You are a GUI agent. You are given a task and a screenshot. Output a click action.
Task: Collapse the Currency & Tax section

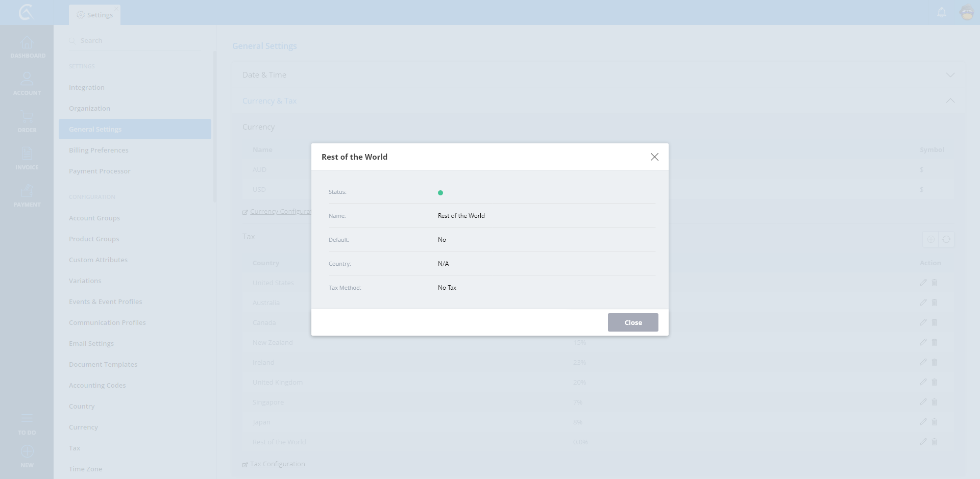(x=950, y=101)
